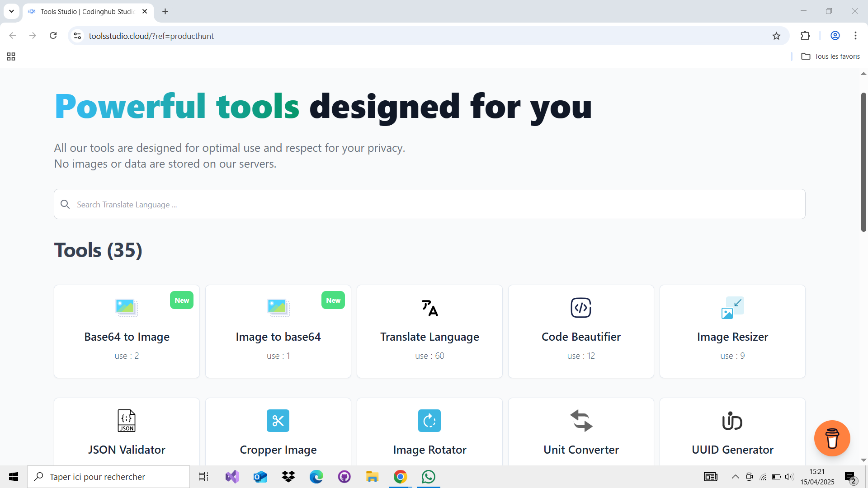Bookmark page with the star icon
868x488 pixels.
(x=776, y=36)
